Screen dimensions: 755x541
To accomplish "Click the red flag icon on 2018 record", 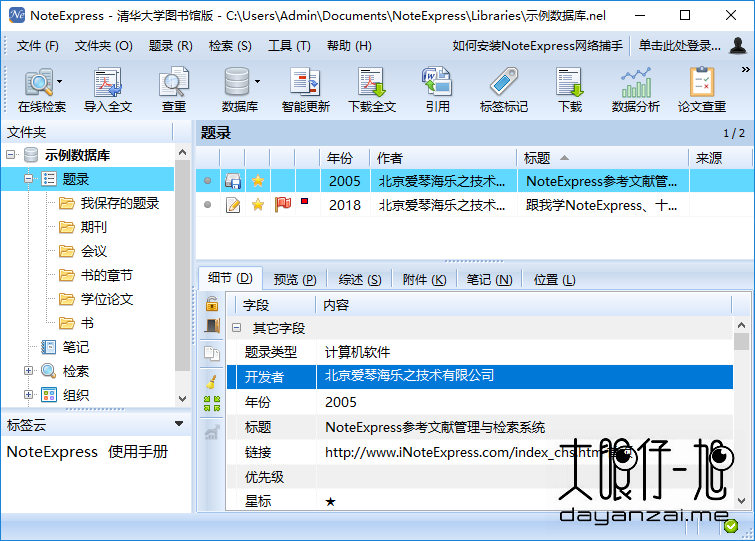I will tap(283, 205).
